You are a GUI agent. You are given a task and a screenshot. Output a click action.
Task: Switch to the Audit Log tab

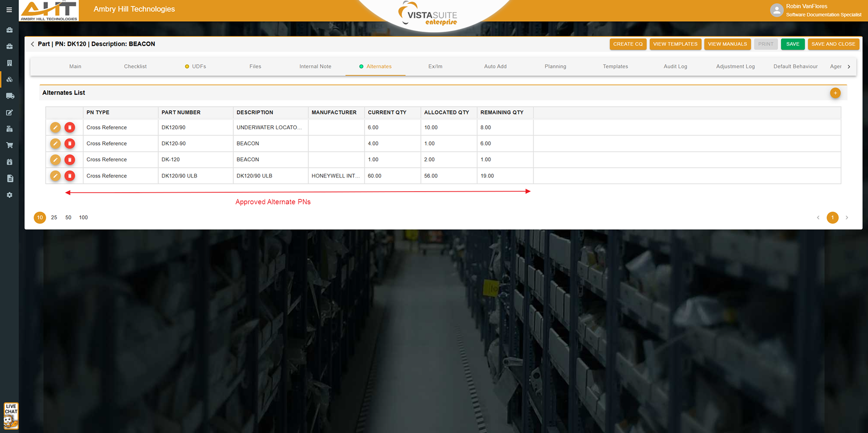click(x=675, y=66)
